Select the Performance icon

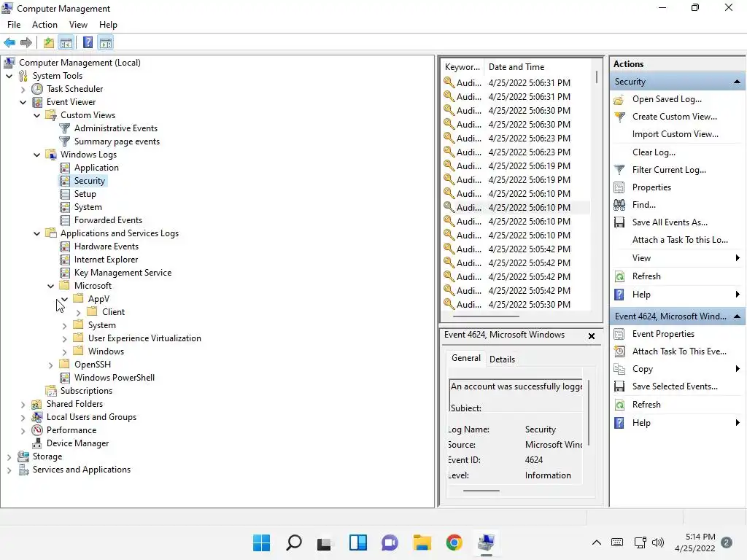pyautogui.click(x=37, y=430)
